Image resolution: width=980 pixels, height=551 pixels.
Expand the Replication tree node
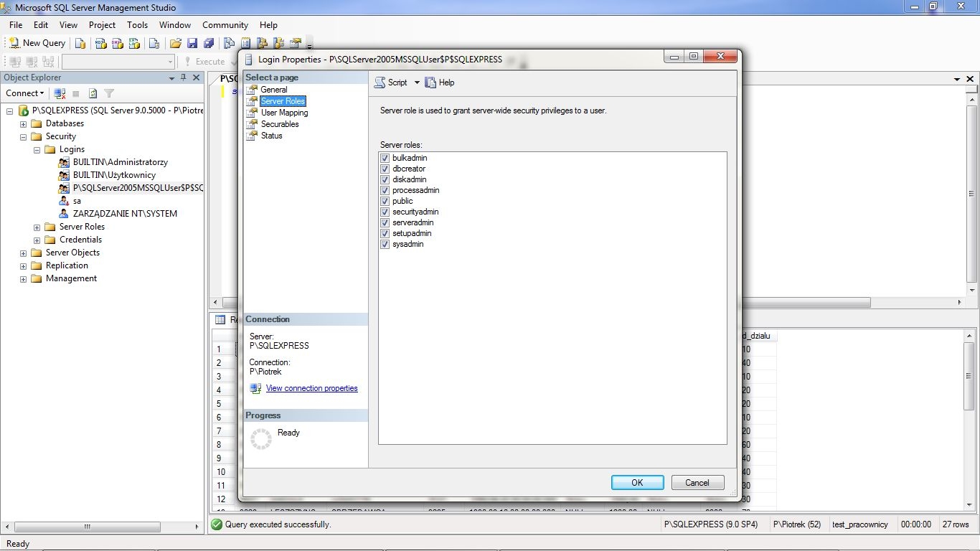(x=23, y=266)
